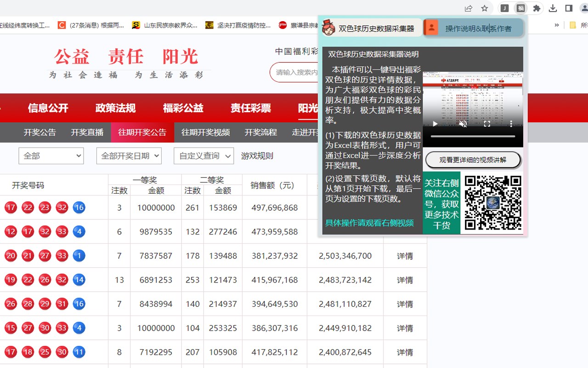Viewport: 588px width, 368px height.
Task: Click the share page icon in address bar
Action: pos(469,8)
